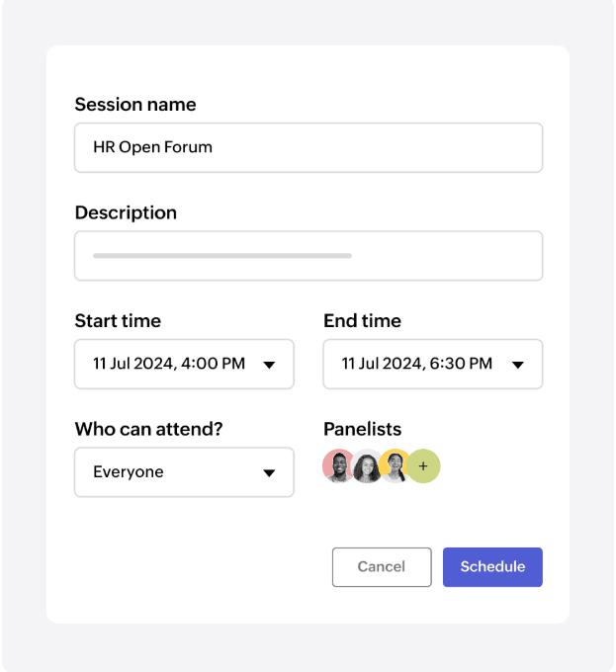The image size is (616, 672).
Task: Click the add panelist plus icon
Action: (x=423, y=466)
